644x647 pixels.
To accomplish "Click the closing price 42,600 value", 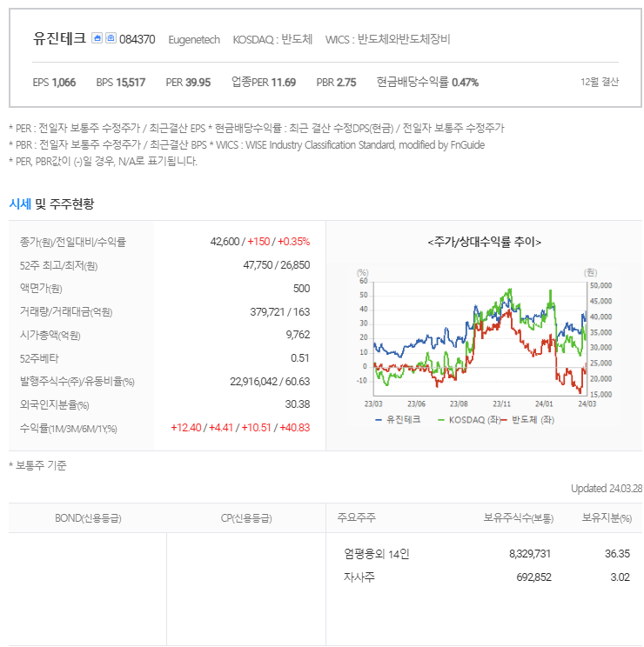I will 225,242.
